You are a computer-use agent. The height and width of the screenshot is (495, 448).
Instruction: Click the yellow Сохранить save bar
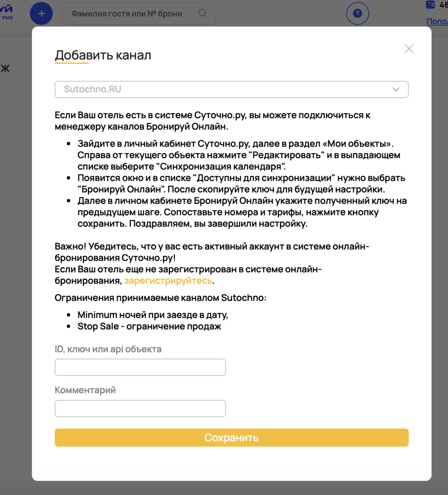[231, 438]
